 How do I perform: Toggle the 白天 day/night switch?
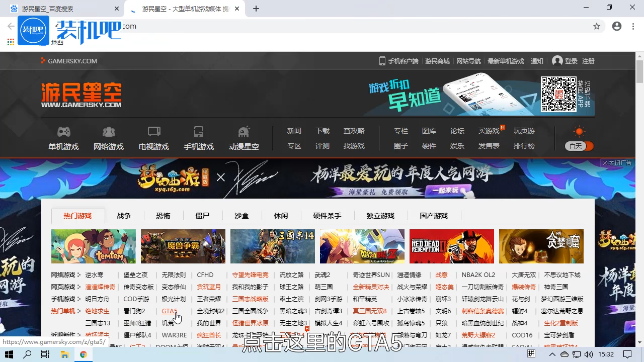coord(579,146)
